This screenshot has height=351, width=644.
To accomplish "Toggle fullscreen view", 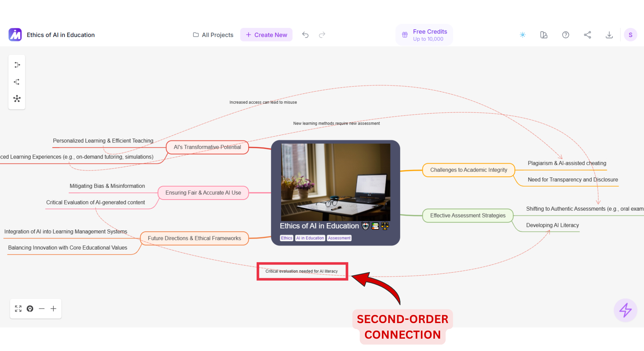I will point(18,309).
